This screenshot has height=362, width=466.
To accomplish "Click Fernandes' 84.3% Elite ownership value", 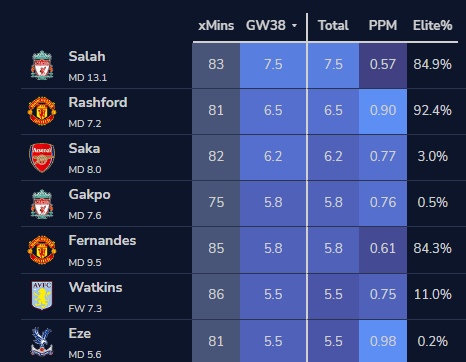I will 433,248.
